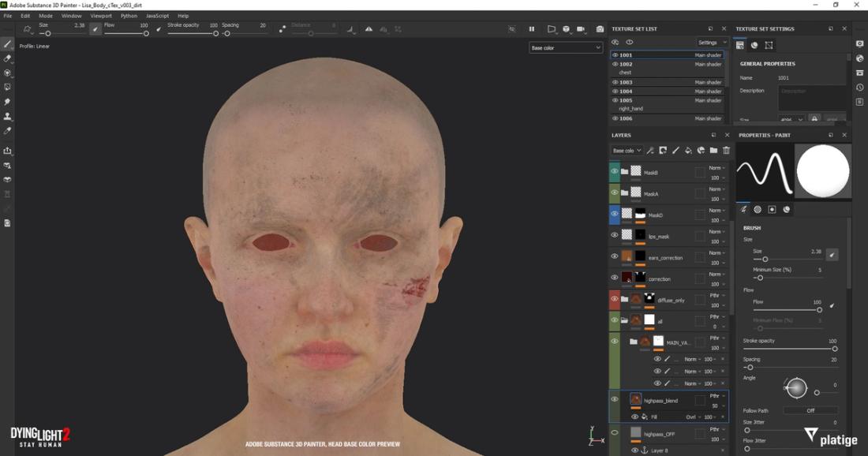Pick the Material picker eyedropper tool
This screenshot has width=868, height=456.
[8, 131]
